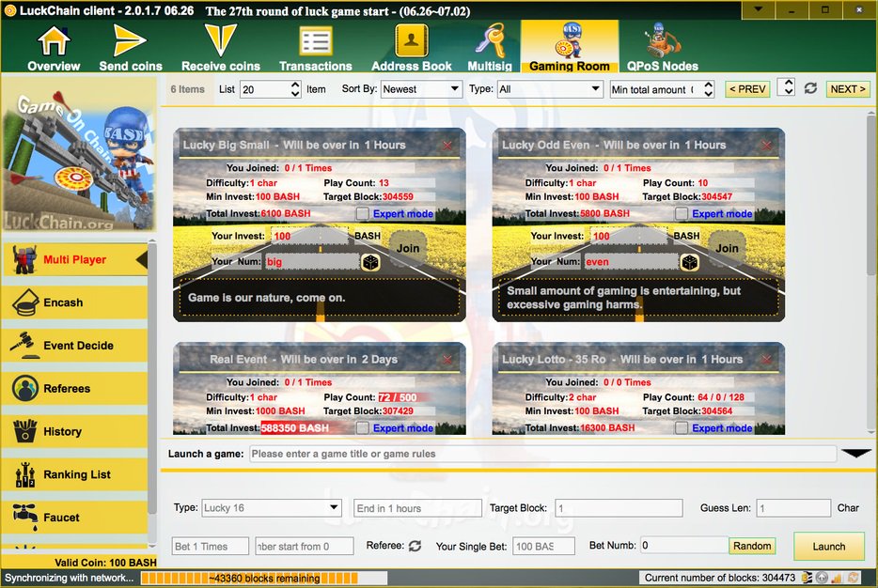Close the Lucky Odd Even game card
Image resolution: width=878 pixels, height=588 pixels.
click(x=766, y=146)
